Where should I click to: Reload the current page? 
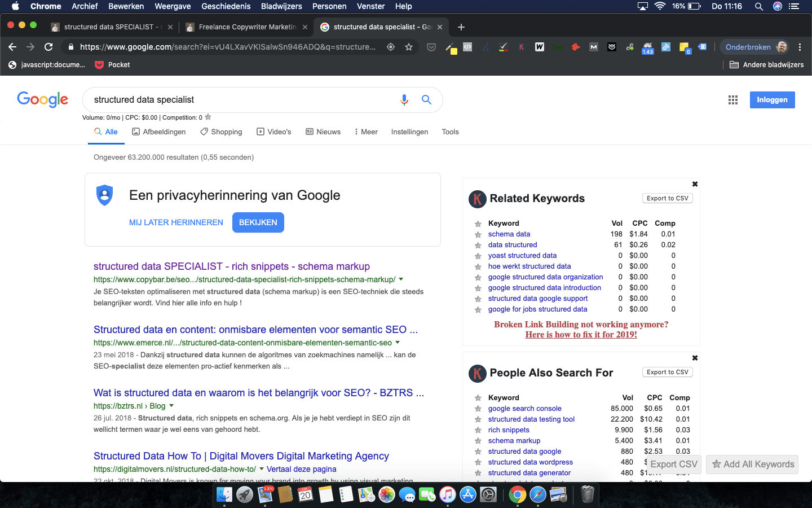click(x=48, y=47)
